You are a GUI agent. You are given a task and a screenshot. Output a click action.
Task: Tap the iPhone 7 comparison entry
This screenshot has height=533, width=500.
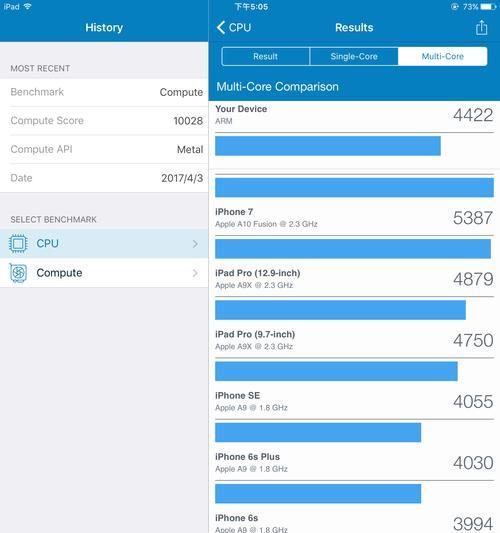coord(354,218)
